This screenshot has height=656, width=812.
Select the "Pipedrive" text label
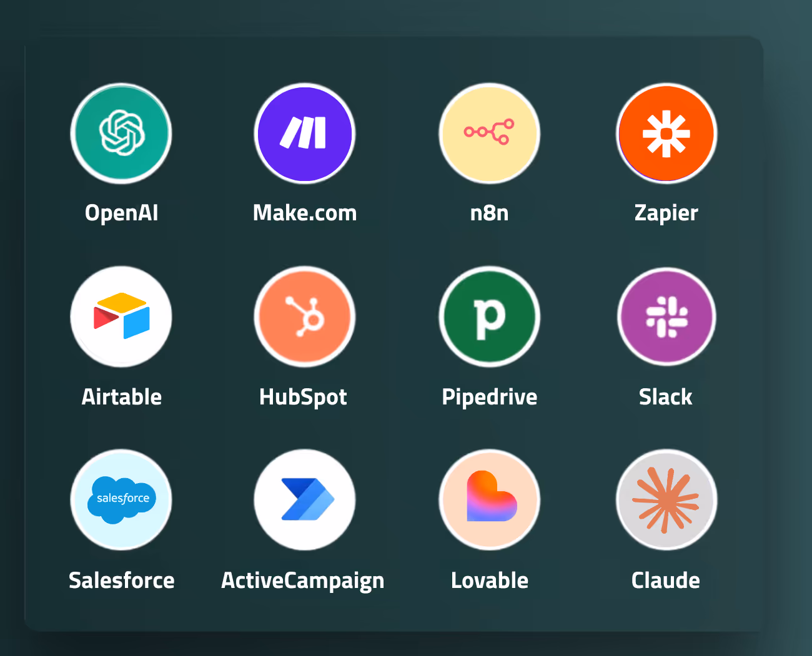pyautogui.click(x=489, y=398)
